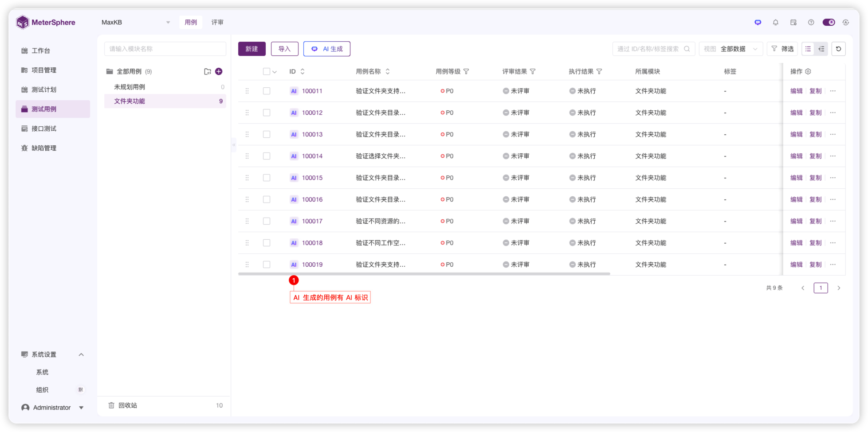Screen dimensions: 868x432
Task: Select 未规划用例 module
Action: pyautogui.click(x=165, y=87)
